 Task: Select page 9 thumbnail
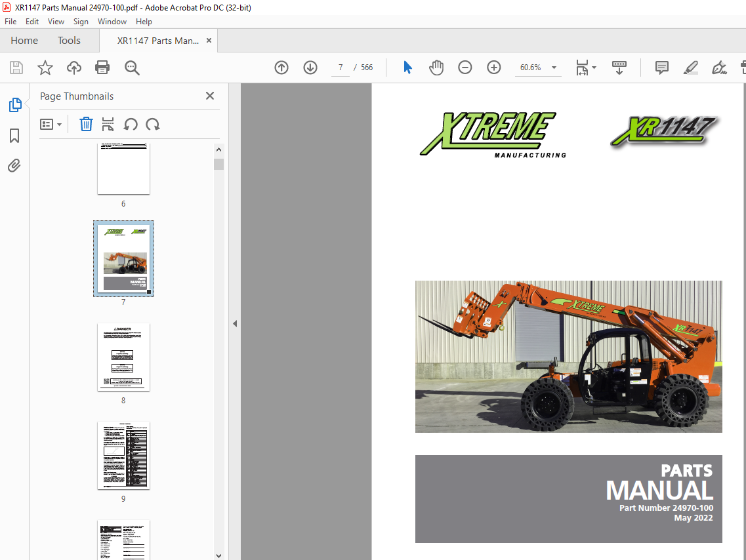point(124,456)
